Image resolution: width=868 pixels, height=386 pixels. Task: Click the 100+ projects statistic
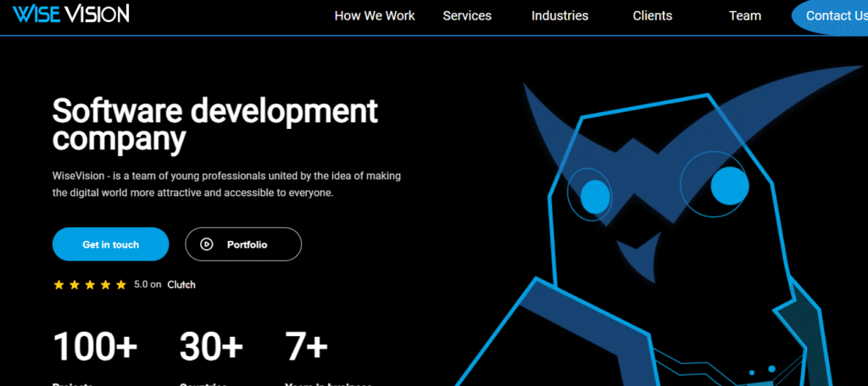pyautogui.click(x=95, y=347)
